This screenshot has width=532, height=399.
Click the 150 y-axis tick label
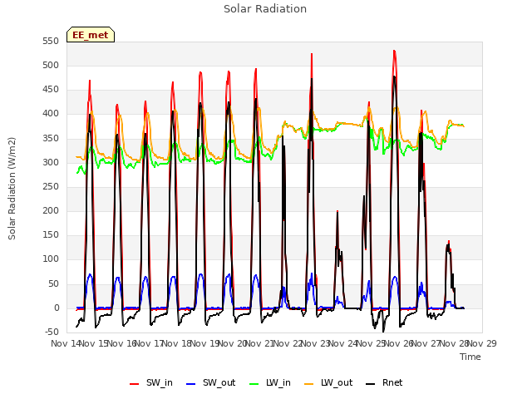pos(51,235)
